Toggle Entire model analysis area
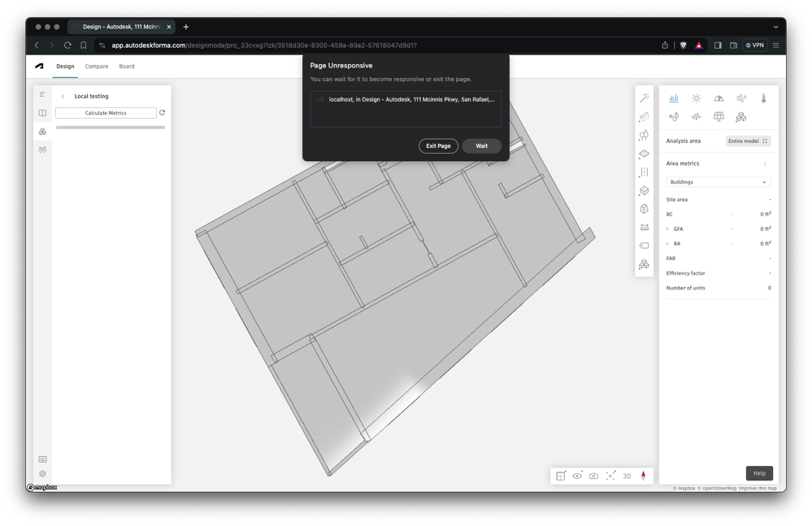Viewport: 812px width, 526px height. click(x=748, y=141)
